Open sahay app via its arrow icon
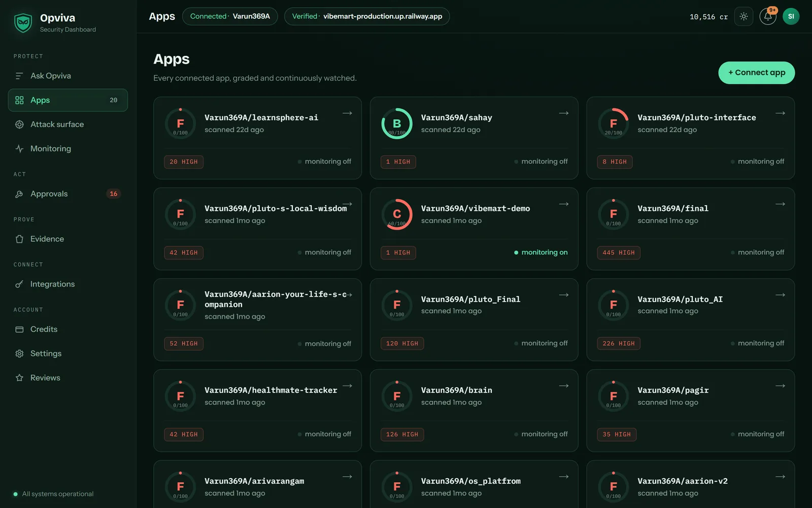This screenshot has height=508, width=812. point(564,113)
